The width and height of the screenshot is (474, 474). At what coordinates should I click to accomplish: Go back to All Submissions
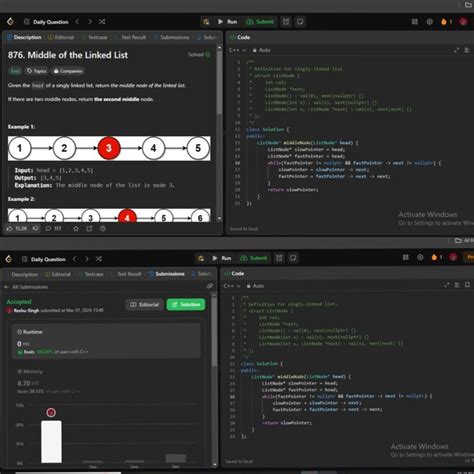(26, 287)
